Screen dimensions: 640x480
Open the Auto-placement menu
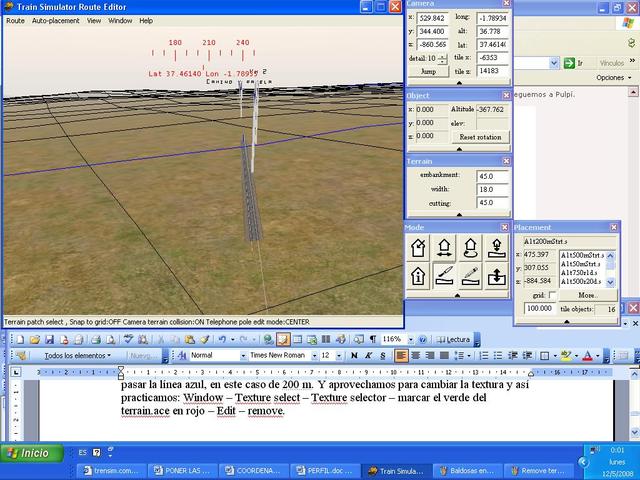[x=55, y=20]
